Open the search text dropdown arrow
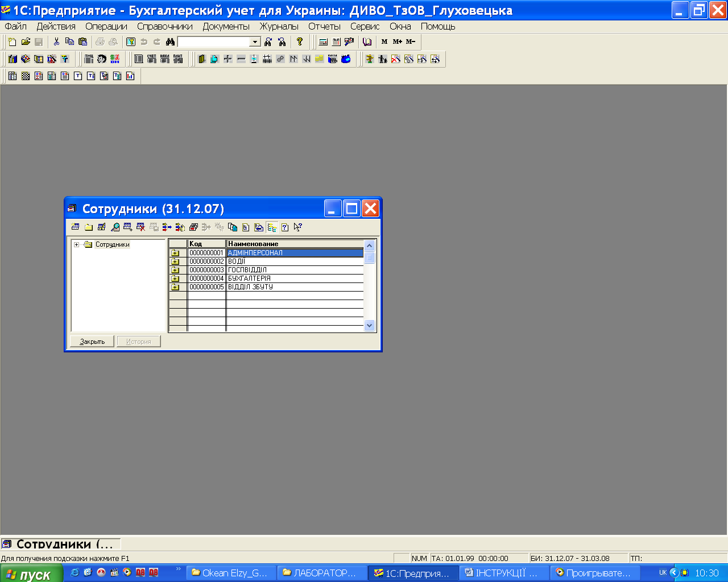Image resolution: width=728 pixels, height=582 pixels. click(255, 41)
